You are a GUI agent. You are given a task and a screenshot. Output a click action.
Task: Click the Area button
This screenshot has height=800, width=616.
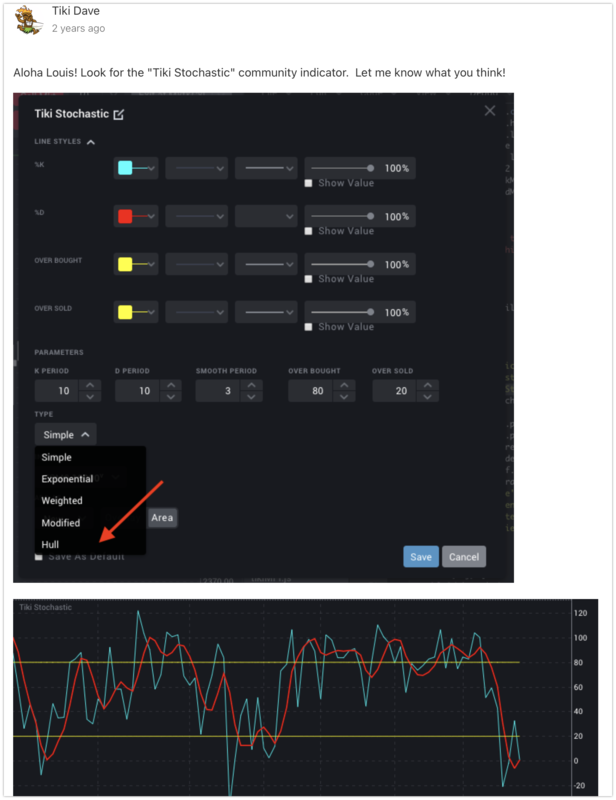coord(162,517)
